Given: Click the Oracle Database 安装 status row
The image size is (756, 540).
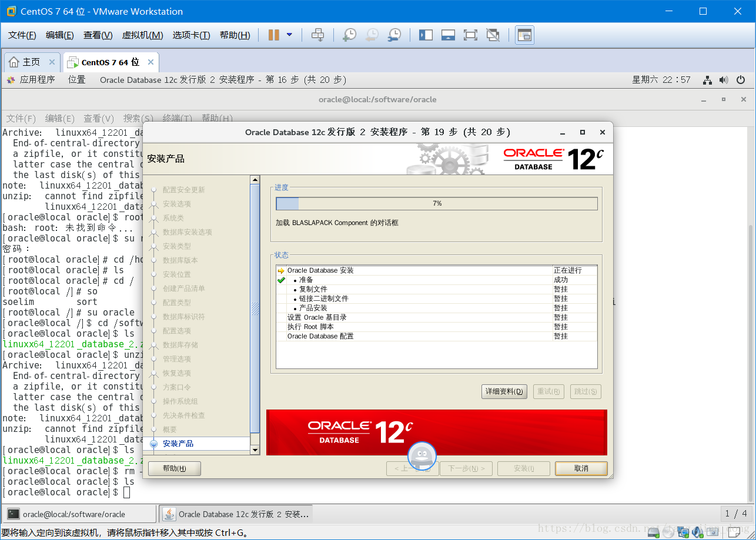Looking at the screenshot, I should 436,270.
